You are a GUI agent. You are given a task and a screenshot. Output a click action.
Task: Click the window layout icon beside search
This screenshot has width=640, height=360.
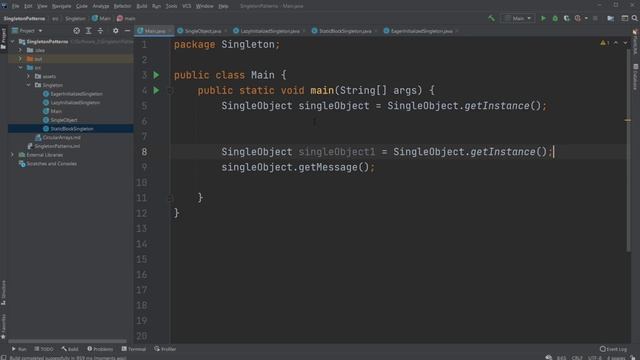(x=624, y=18)
